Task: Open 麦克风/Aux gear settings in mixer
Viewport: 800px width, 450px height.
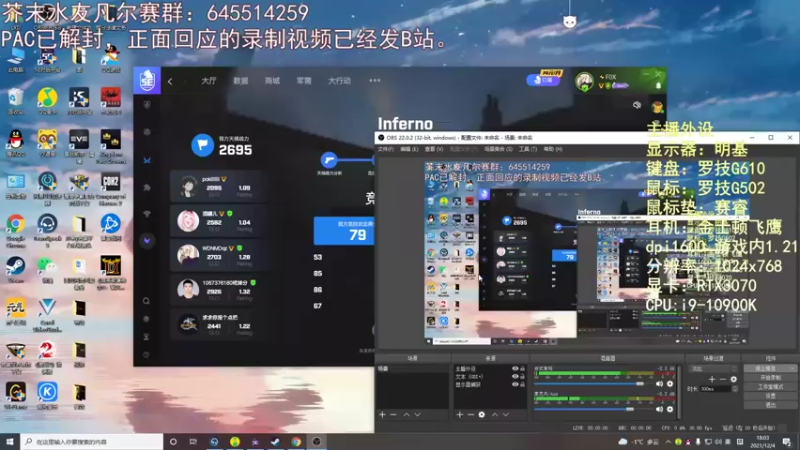Action: pos(670,409)
